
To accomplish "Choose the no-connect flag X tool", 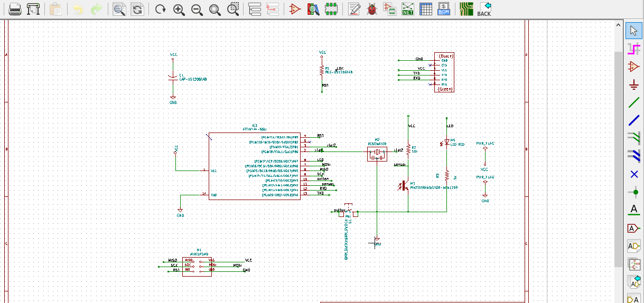I will click(x=634, y=174).
